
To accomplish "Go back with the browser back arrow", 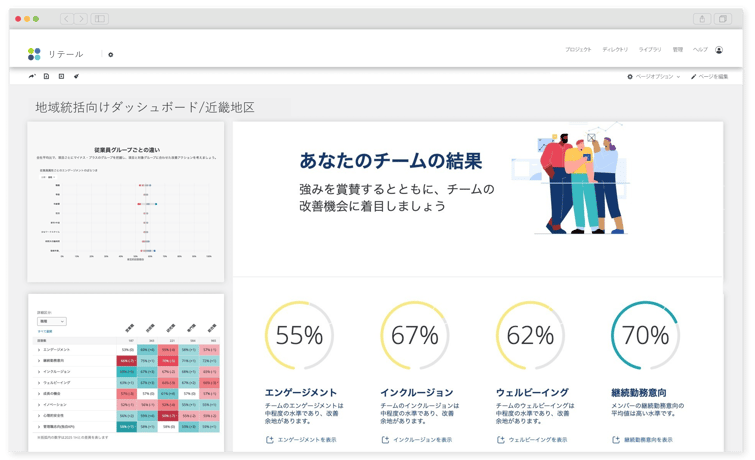I will (66, 19).
